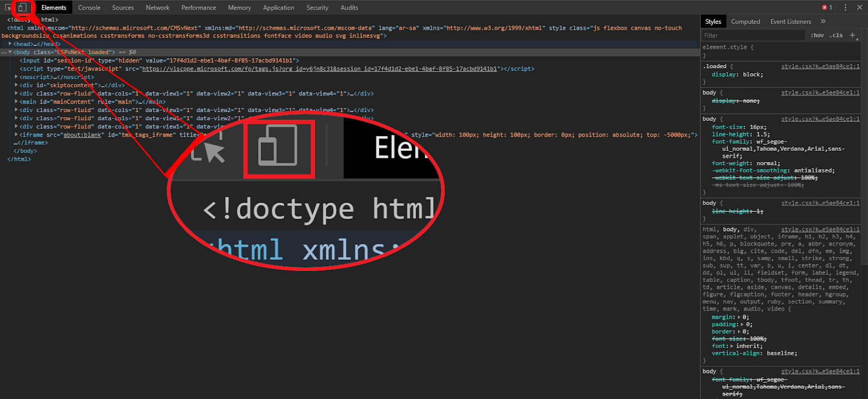Follow the iframe about:blank src link

click(x=82, y=134)
